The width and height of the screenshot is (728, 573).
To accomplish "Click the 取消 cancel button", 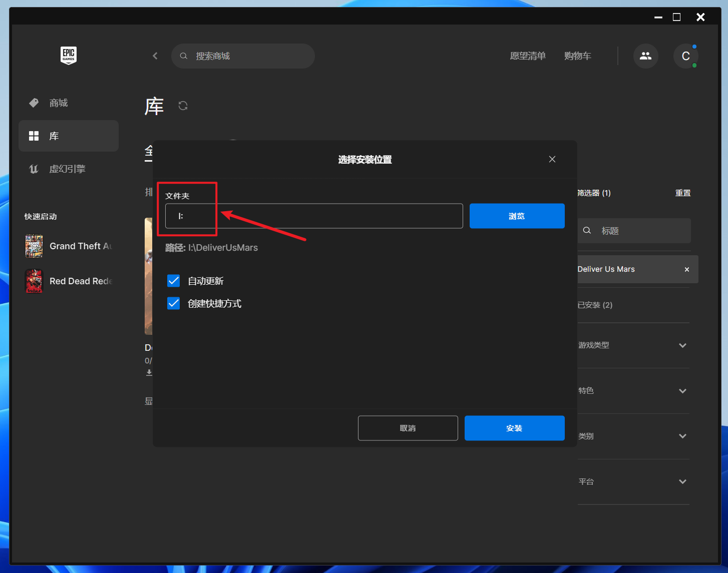I will click(408, 428).
